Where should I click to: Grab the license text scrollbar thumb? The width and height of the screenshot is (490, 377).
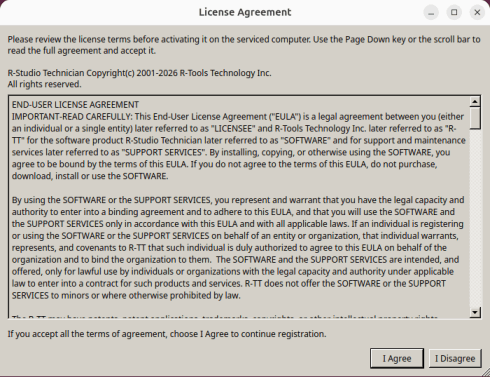pos(475,117)
